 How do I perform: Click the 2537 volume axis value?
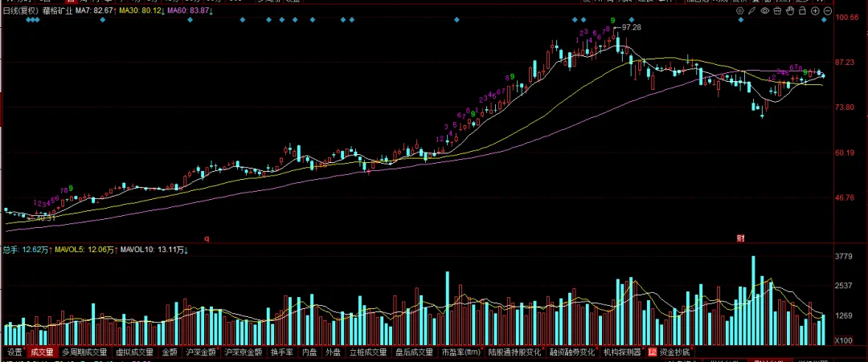(x=845, y=286)
